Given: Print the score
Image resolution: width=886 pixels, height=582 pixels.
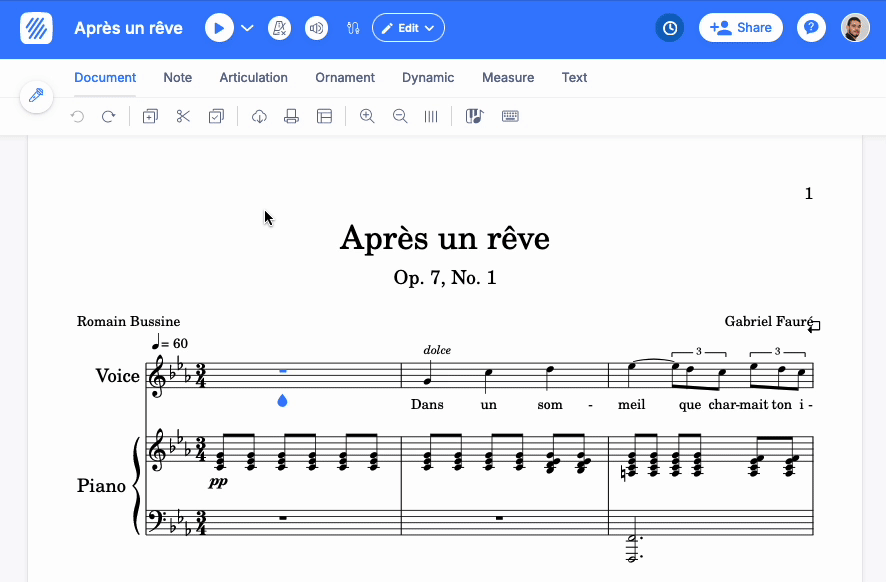Looking at the screenshot, I should pyautogui.click(x=291, y=117).
